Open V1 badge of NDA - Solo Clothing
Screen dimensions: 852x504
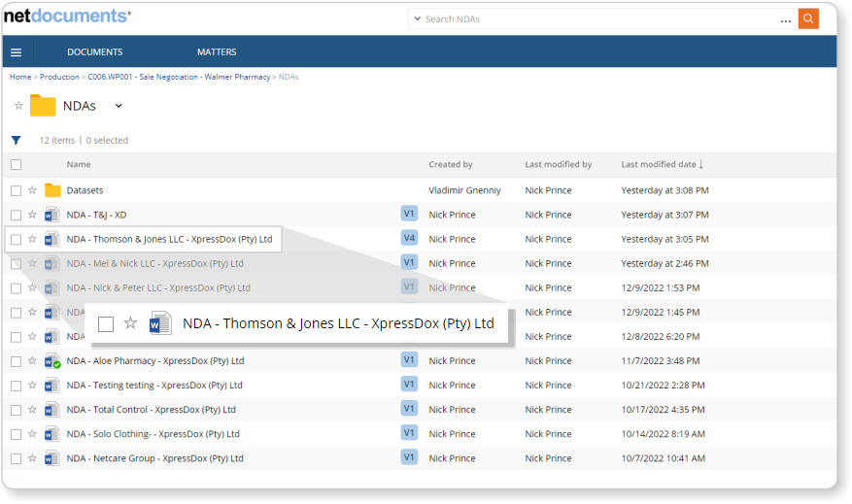(409, 433)
